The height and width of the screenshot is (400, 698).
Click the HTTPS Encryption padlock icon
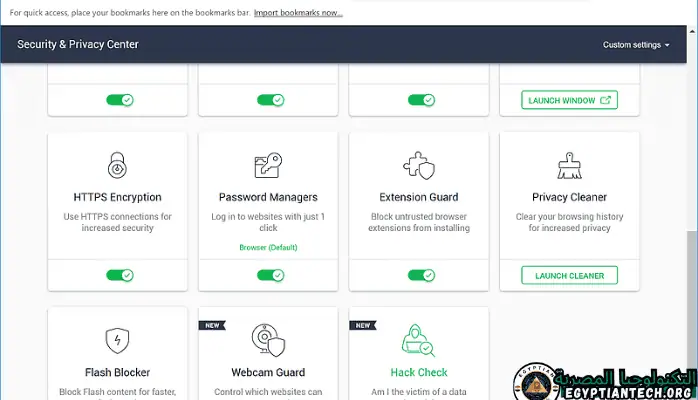(117, 165)
